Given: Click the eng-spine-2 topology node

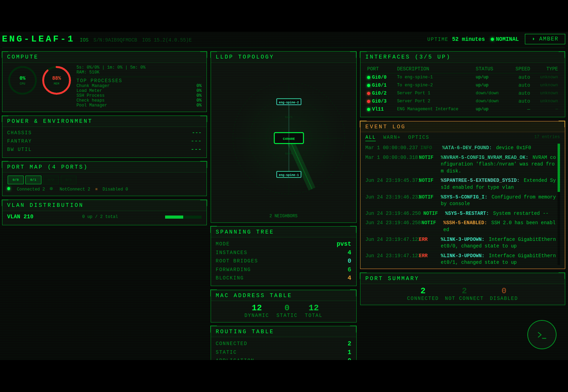Looking at the screenshot, I should coord(289,102).
